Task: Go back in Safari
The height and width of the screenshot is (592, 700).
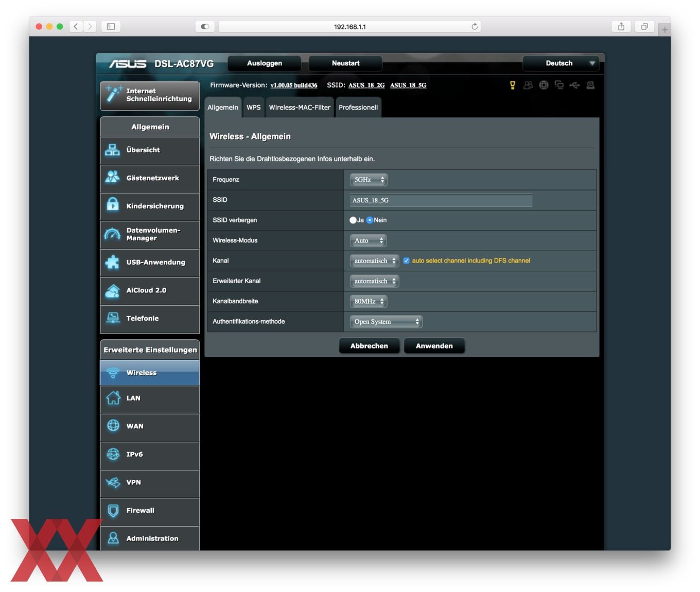Action: 76,26
